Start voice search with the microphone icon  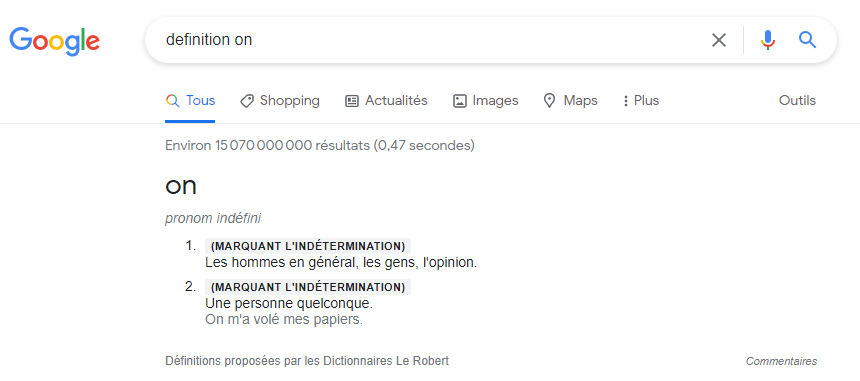768,40
